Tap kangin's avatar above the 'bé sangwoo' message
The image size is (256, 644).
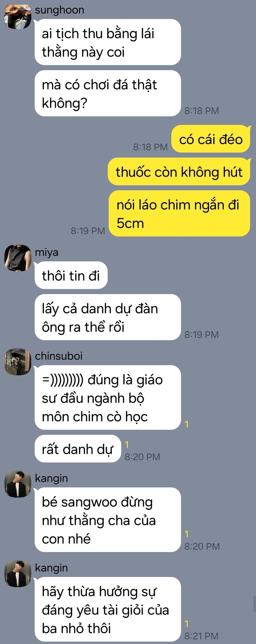(x=17, y=484)
